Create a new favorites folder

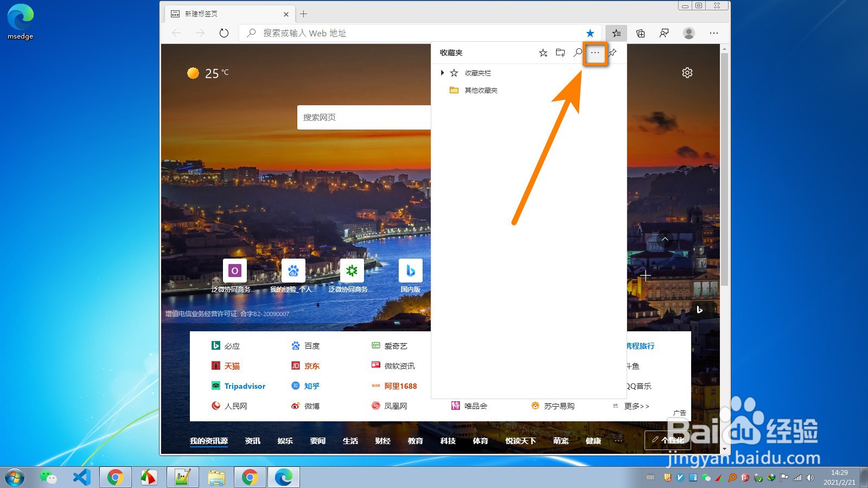(560, 53)
